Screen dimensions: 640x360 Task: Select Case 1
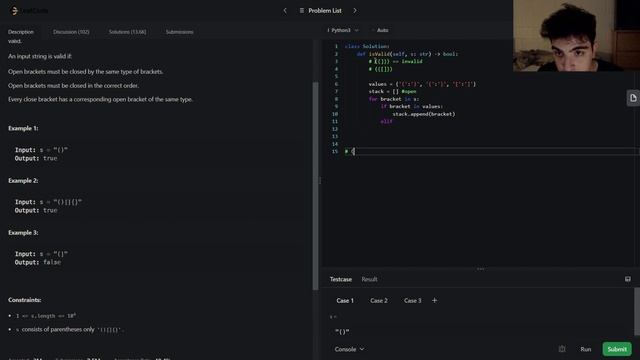click(x=345, y=301)
